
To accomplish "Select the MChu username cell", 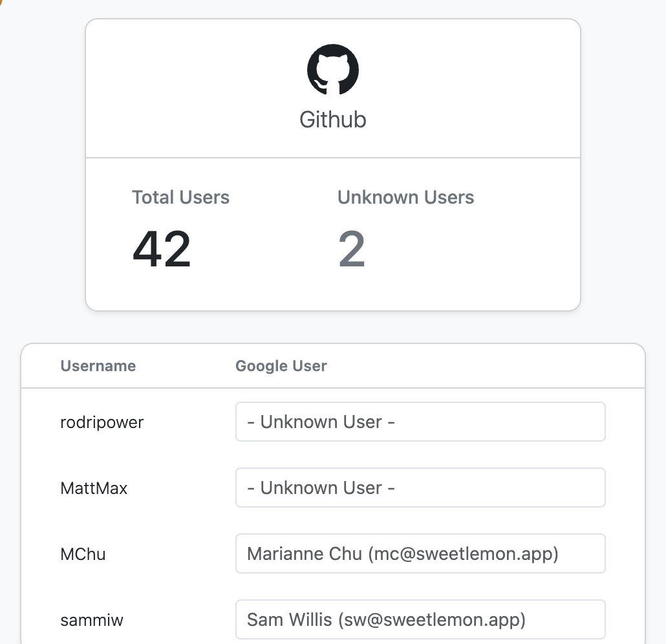I will pos(83,554).
